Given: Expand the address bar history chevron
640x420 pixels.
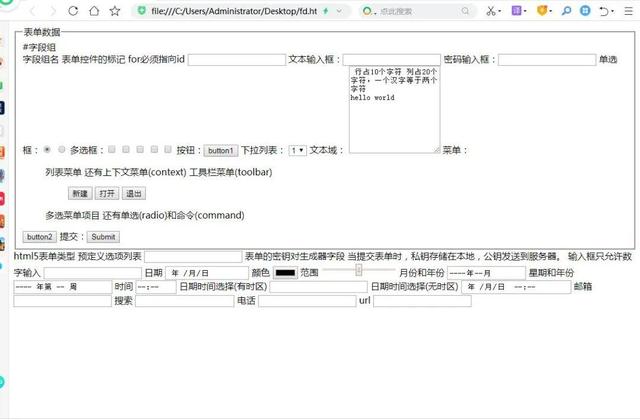Looking at the screenshot, I should (339, 11).
